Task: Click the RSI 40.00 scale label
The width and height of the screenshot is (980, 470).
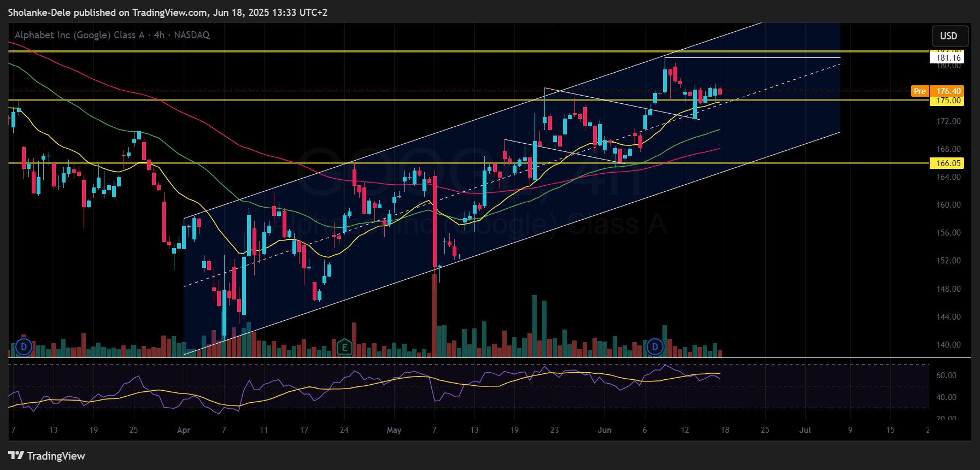Action: pyautogui.click(x=946, y=397)
